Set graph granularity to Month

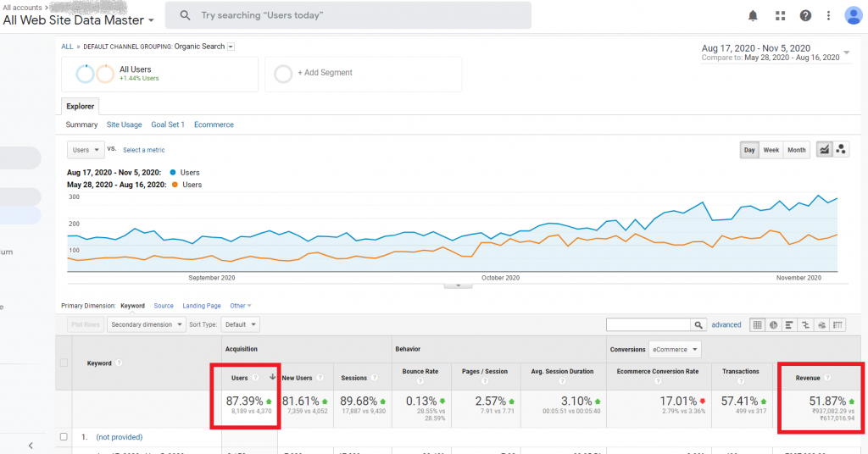(797, 150)
